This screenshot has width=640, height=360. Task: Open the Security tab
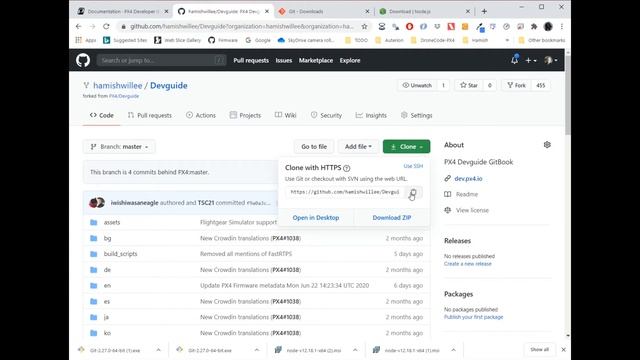click(326, 116)
